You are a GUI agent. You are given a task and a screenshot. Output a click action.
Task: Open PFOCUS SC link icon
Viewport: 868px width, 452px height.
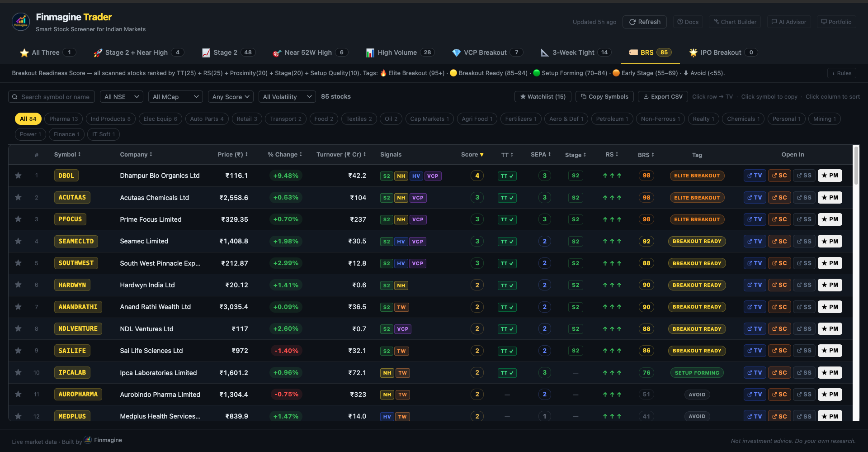click(779, 219)
